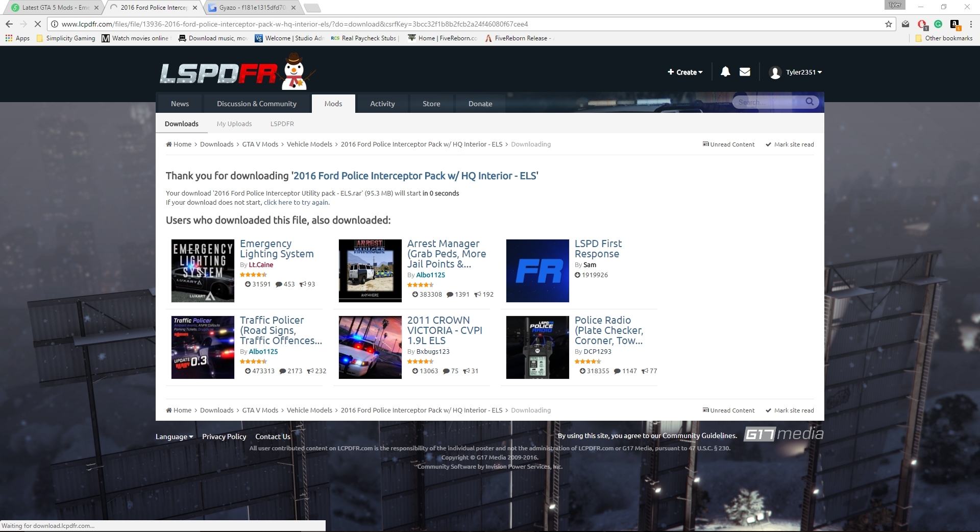Click GTA V Mods in top breadcrumb

point(260,144)
